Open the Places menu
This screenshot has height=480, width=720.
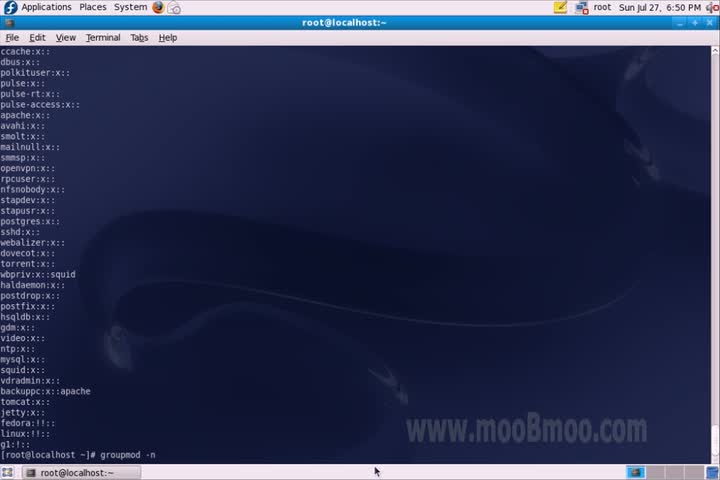coord(93,7)
